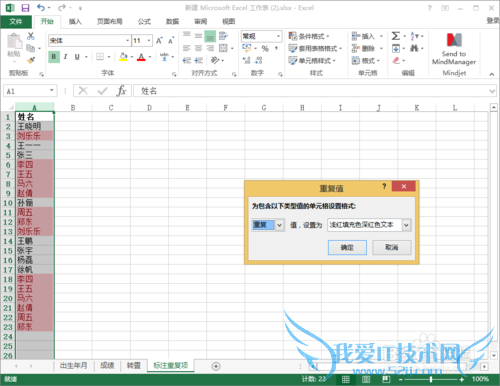Confirm the duplicate values dialog

pyautogui.click(x=347, y=247)
